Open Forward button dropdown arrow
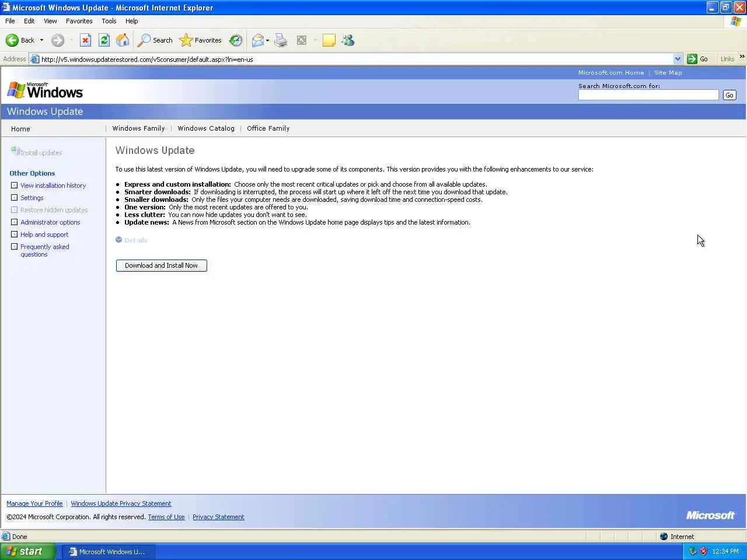This screenshot has width=747, height=560. pyautogui.click(x=71, y=40)
